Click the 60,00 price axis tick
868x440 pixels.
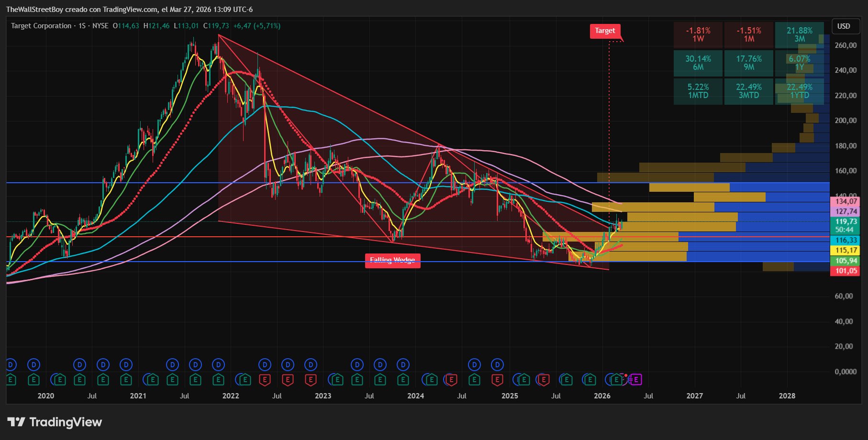pyautogui.click(x=844, y=296)
